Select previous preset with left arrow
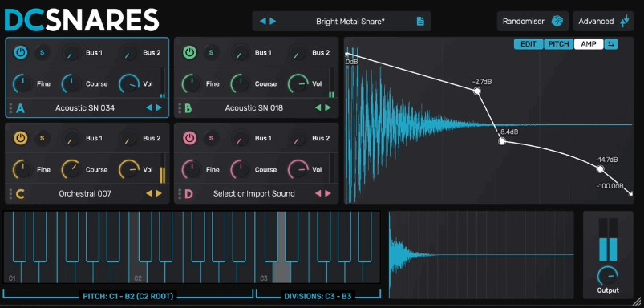This screenshot has width=644, height=308. (263, 22)
